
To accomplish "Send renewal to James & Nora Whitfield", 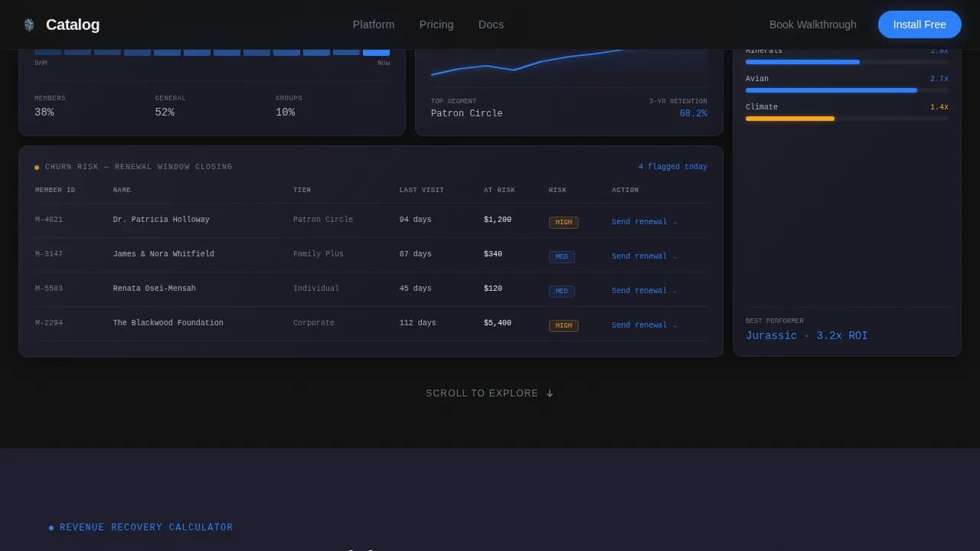I will [x=644, y=256].
